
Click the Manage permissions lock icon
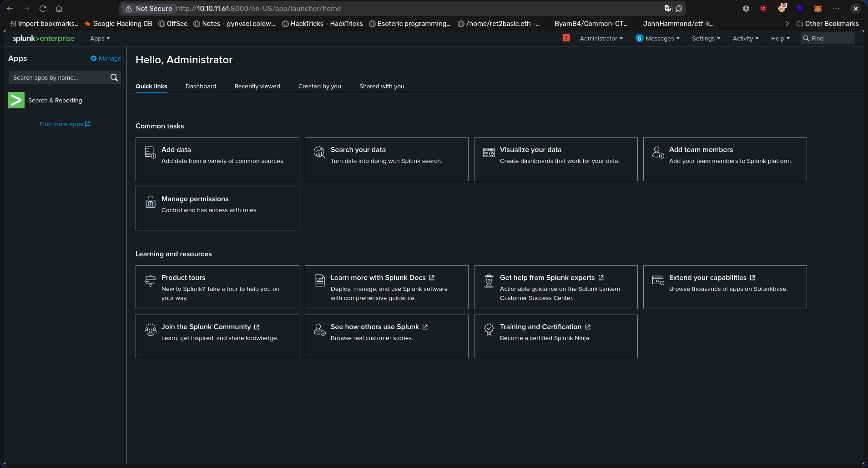point(151,201)
